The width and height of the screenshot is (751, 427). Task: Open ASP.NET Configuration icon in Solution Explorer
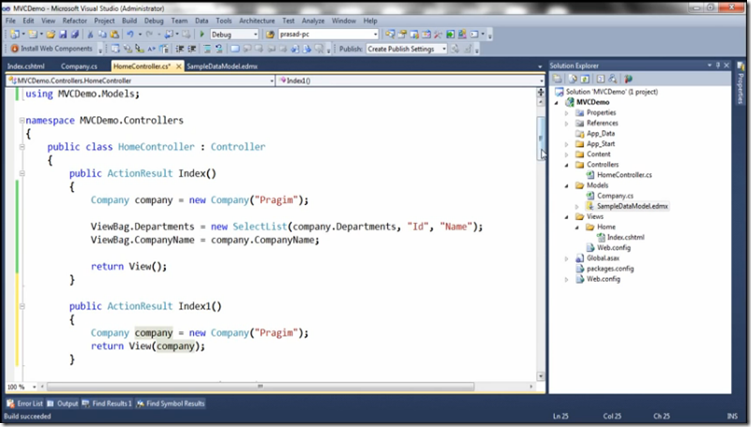pyautogui.click(x=628, y=79)
